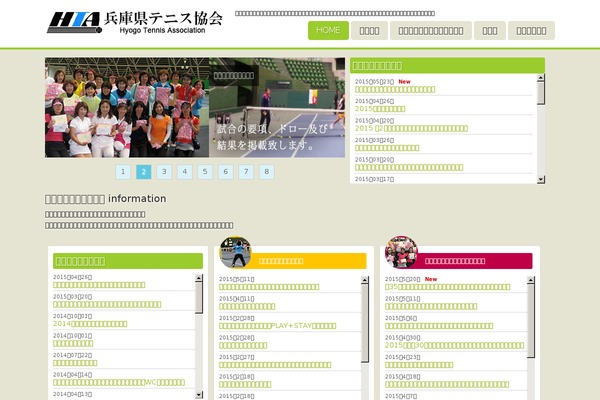Open yellow panel link dated 2015-2-27
The width and height of the screenshot is (600, 400).
[x=275, y=365]
